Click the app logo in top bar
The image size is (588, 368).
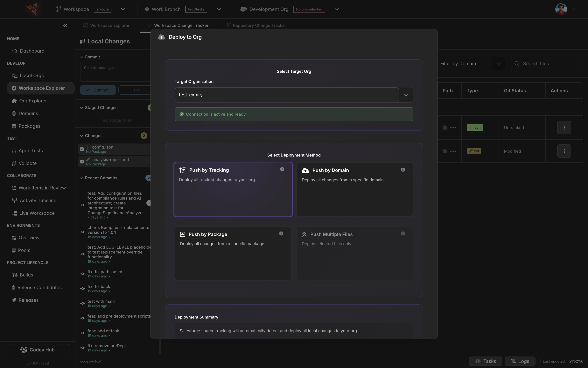click(32, 9)
